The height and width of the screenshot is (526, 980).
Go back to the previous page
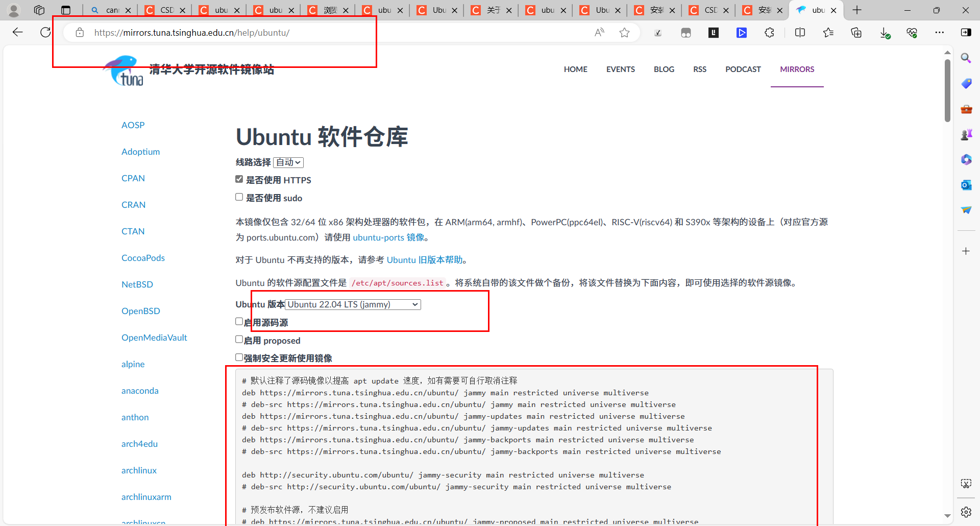pyautogui.click(x=18, y=33)
